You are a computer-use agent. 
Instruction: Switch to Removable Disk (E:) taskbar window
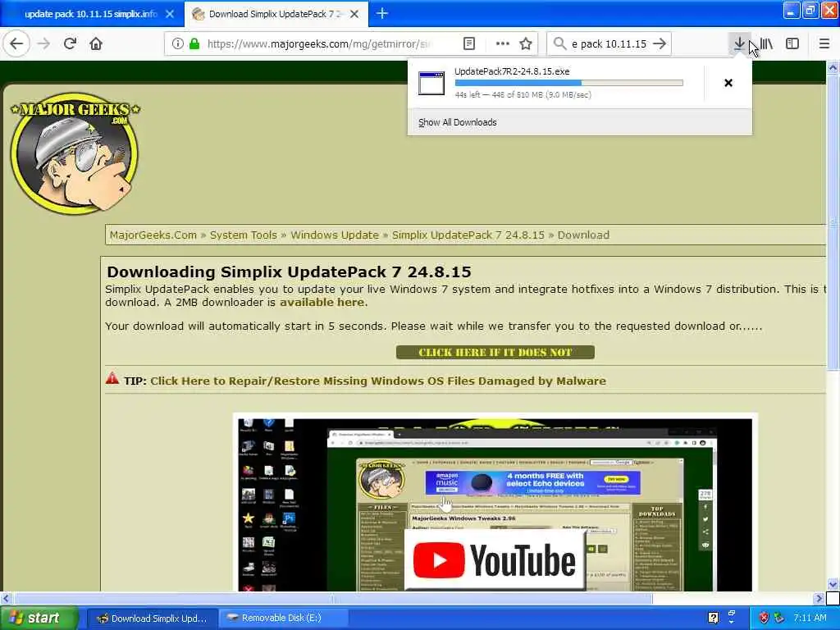pos(282,619)
